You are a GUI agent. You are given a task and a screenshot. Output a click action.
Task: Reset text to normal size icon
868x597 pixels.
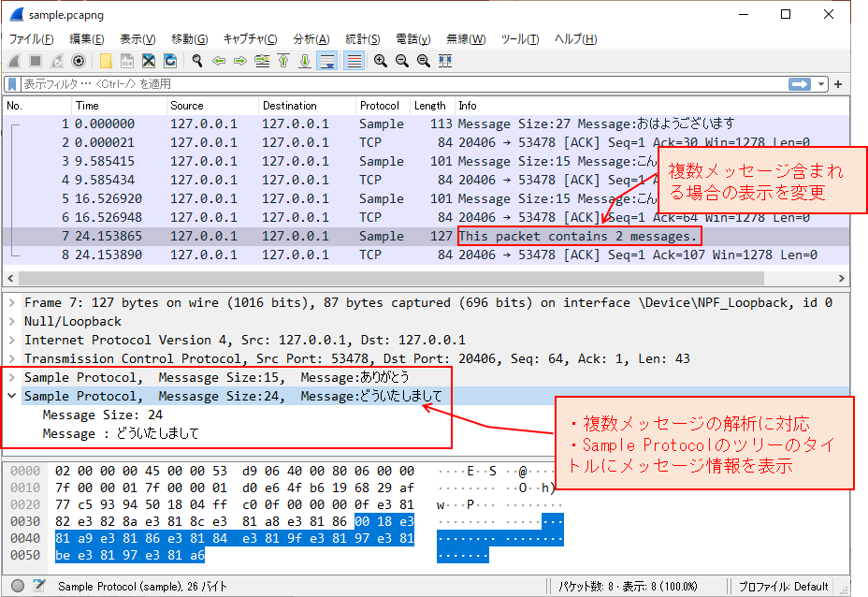(424, 61)
